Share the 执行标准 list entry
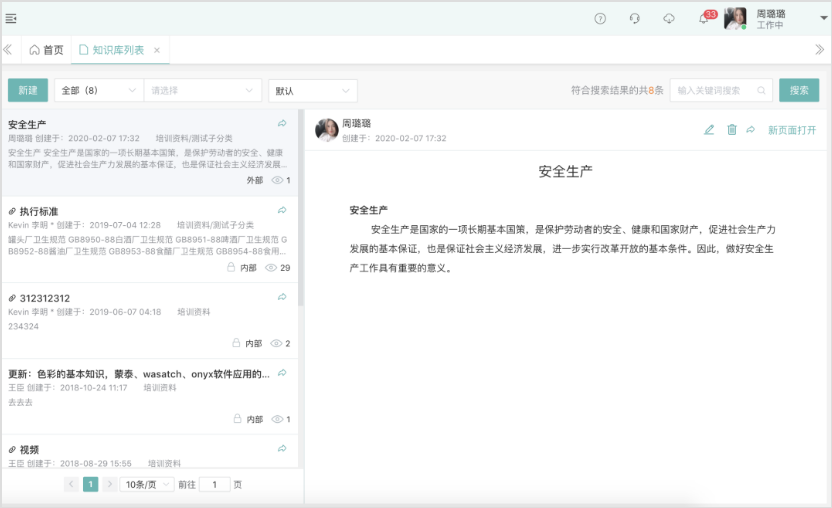 coord(282,211)
